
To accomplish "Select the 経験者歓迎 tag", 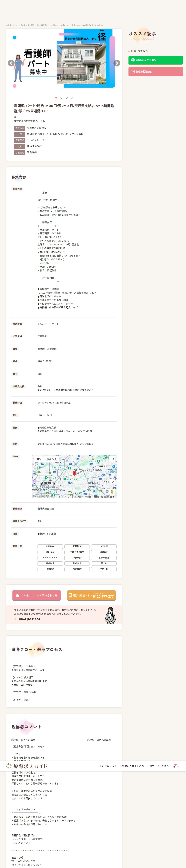I will (x=77, y=569).
